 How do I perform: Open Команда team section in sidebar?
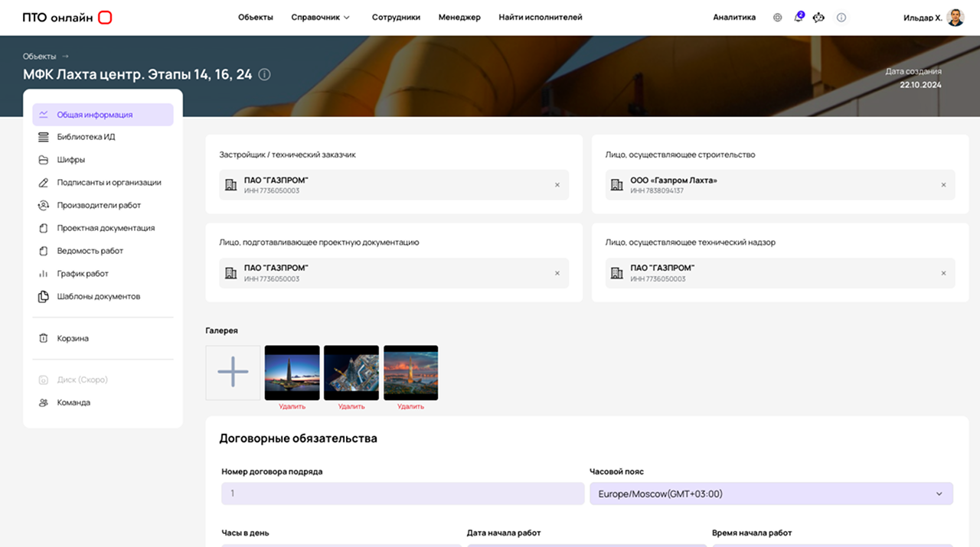(x=73, y=402)
